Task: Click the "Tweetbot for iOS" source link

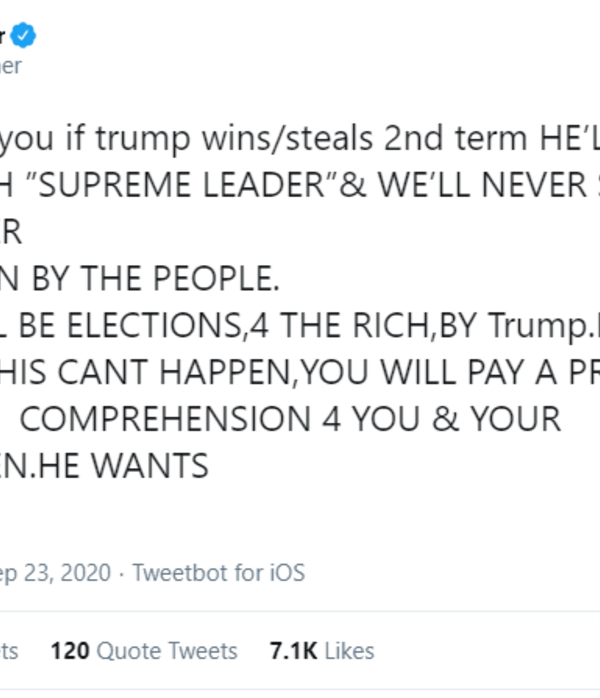Action: pos(219,573)
